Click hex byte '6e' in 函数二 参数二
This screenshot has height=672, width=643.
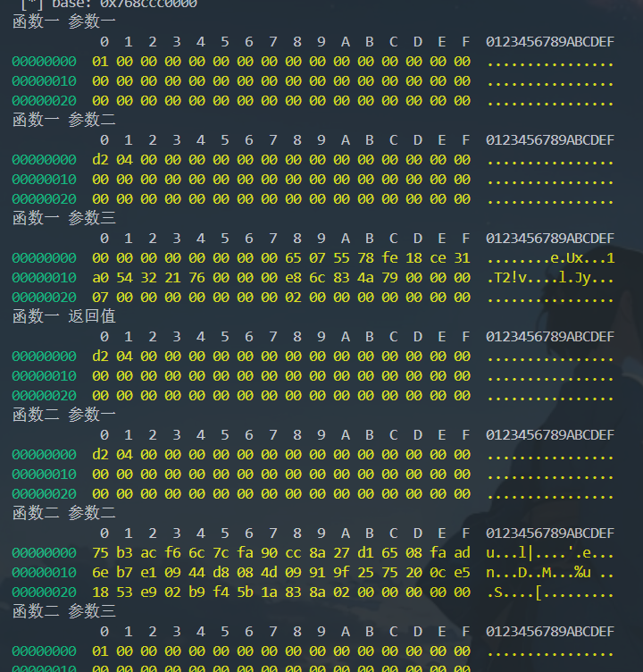[x=100, y=573]
